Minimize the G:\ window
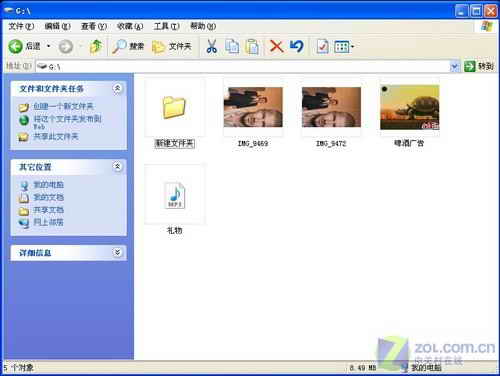The width and height of the screenshot is (500, 376). (x=461, y=11)
